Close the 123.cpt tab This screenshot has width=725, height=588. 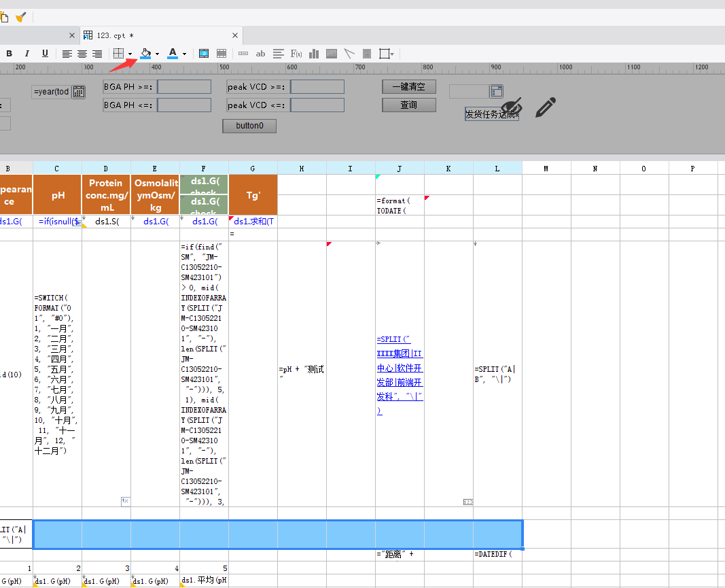coord(235,35)
